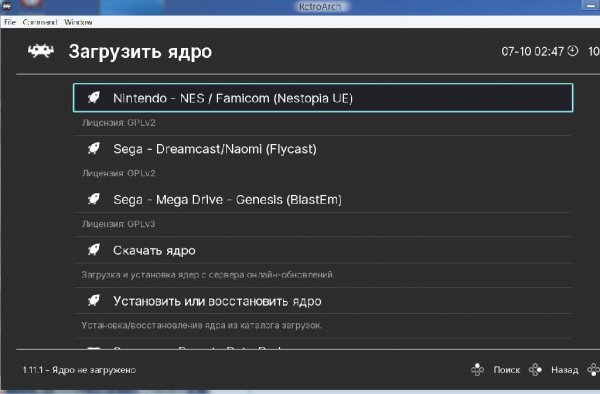Open the Window menu
This screenshot has width=600, height=394.
78,22
